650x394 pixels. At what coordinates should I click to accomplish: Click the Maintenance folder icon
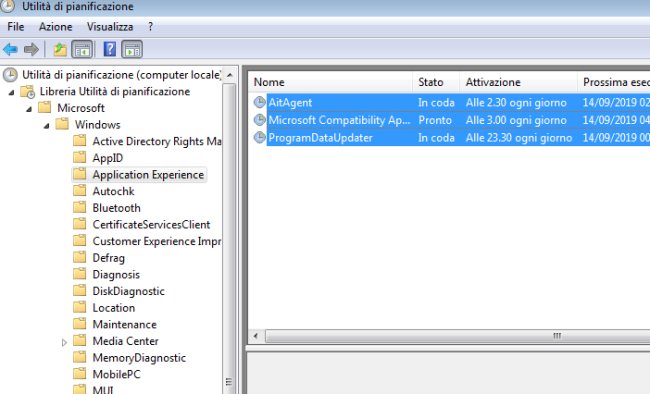coord(80,323)
